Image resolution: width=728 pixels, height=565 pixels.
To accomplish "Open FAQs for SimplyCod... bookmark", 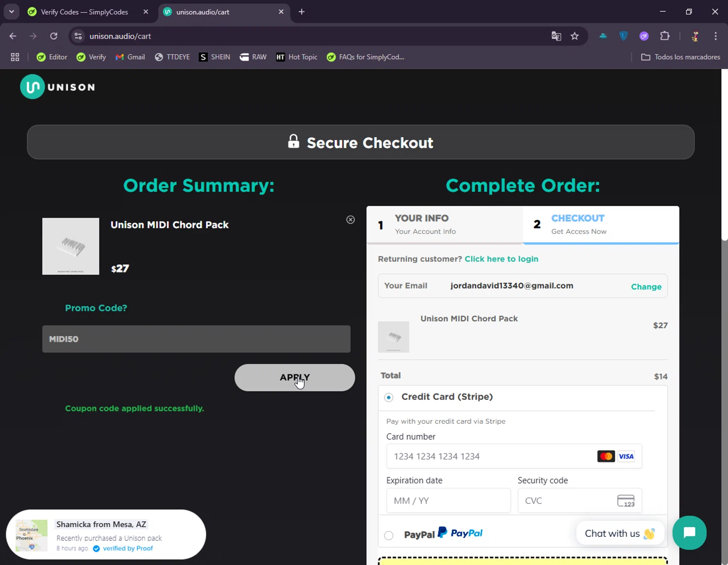I will click(x=365, y=57).
